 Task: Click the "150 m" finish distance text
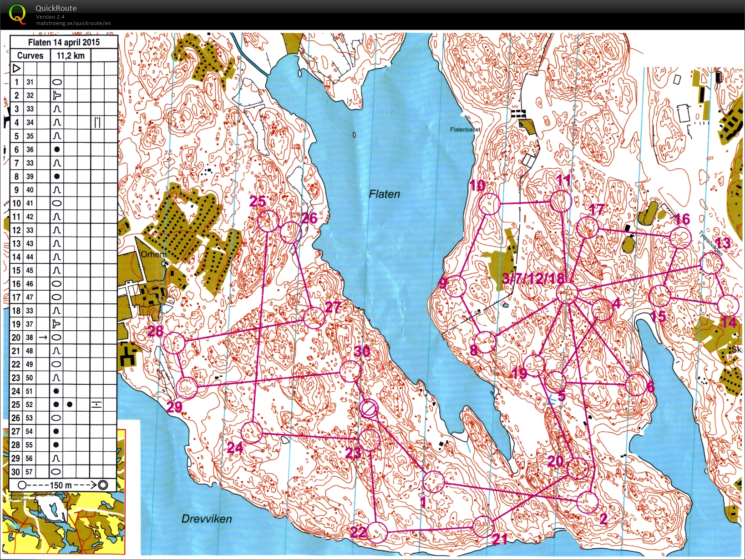[61, 485]
